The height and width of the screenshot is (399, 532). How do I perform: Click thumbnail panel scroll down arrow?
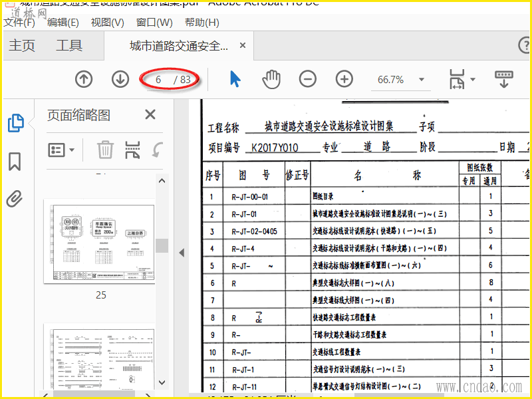162,382
